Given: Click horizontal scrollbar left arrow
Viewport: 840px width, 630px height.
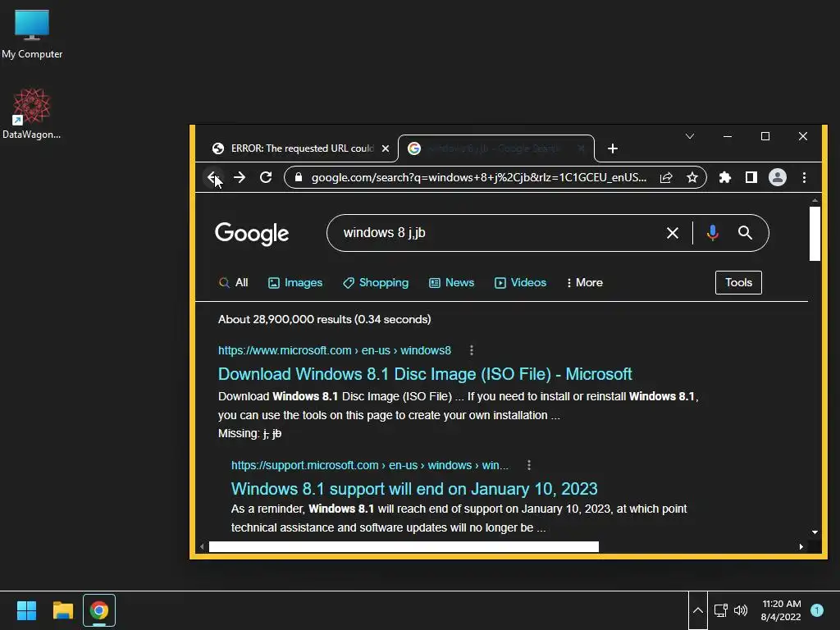Looking at the screenshot, I should point(202,546).
